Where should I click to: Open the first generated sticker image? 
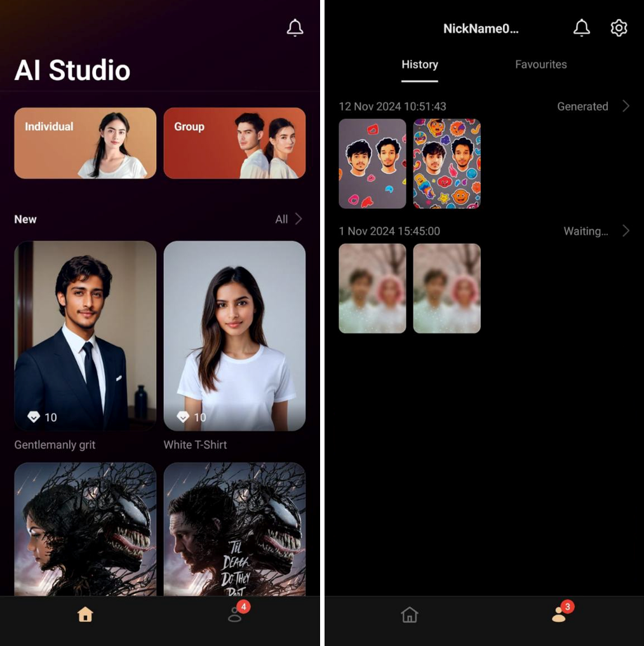pyautogui.click(x=372, y=164)
